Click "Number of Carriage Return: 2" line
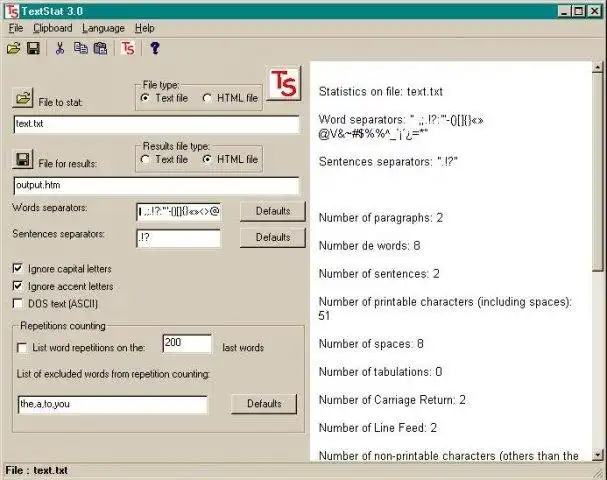The image size is (607, 480). pyautogui.click(x=392, y=400)
